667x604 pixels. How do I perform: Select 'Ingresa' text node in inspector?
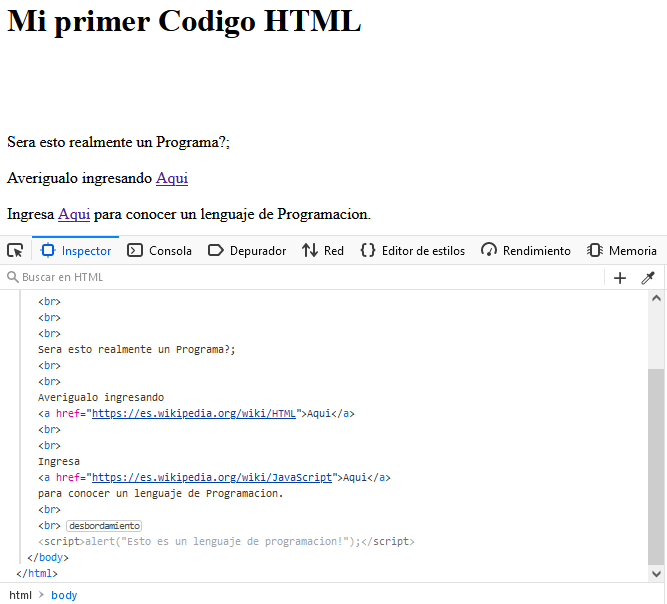[x=59, y=462]
